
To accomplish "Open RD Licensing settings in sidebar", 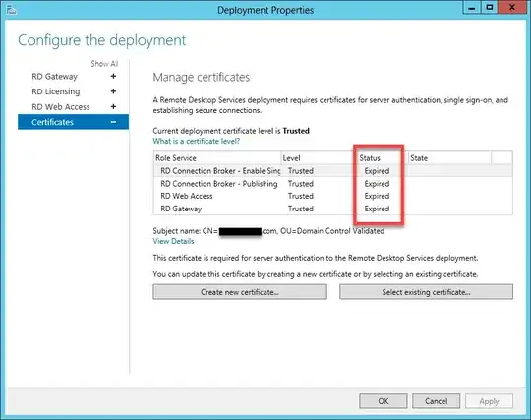I will (x=56, y=91).
